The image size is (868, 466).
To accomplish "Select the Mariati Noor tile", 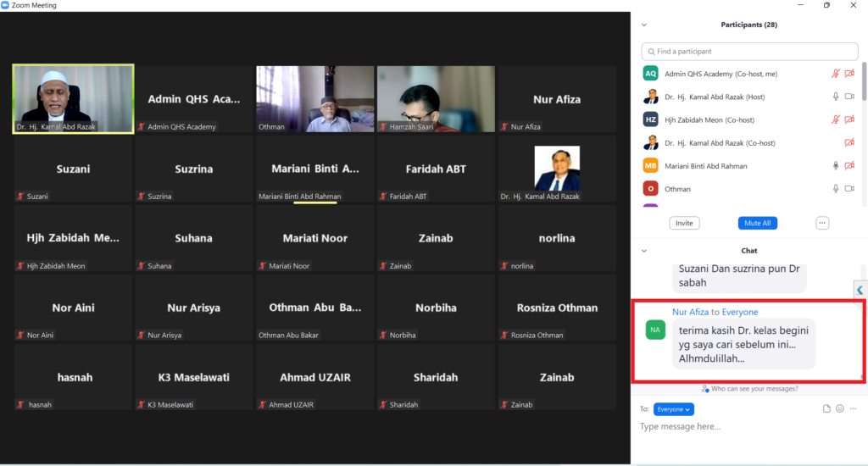I will tap(315, 238).
